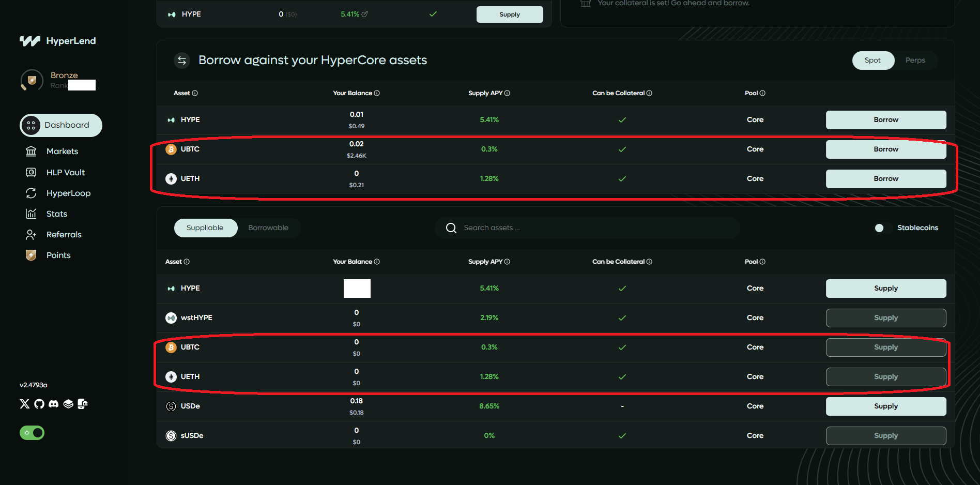Viewport: 980px width, 485px height.
Task: Open HyperLoop in the sidebar
Action: (x=58, y=193)
